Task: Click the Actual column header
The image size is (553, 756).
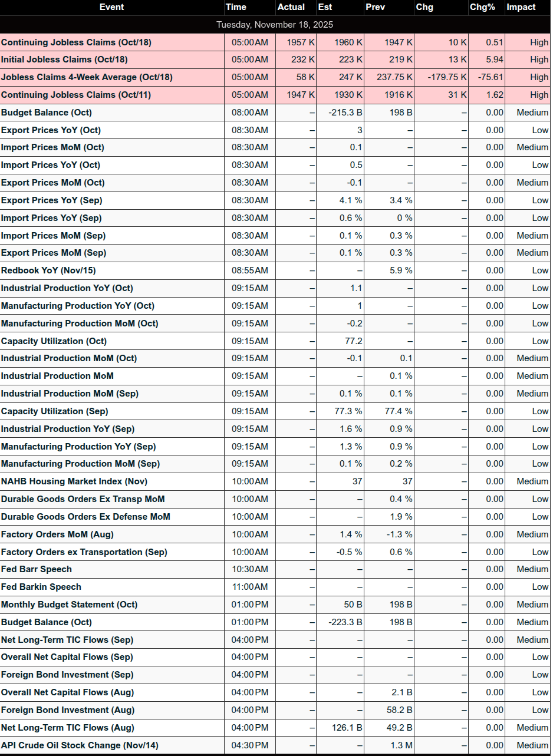Action: 291,7
